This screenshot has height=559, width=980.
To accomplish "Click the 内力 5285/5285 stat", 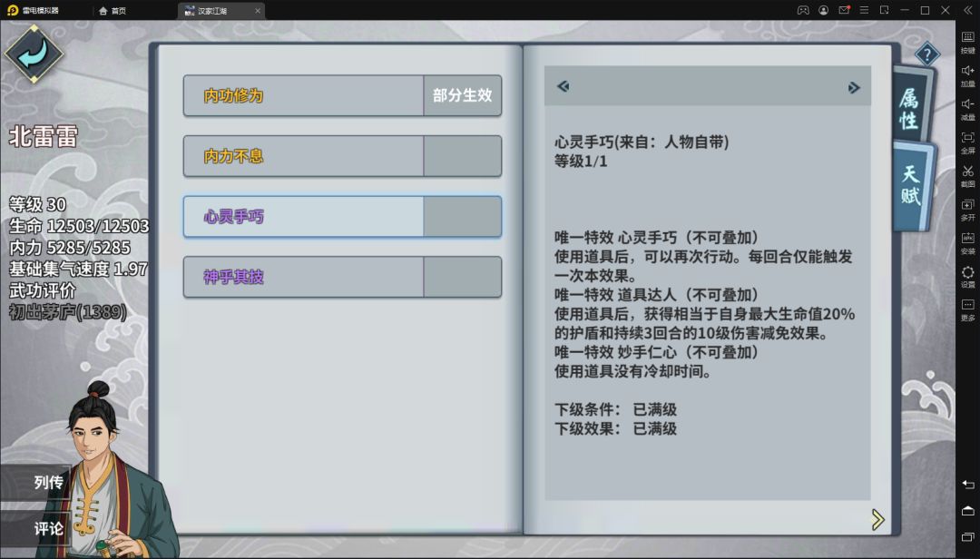I will click(x=70, y=247).
